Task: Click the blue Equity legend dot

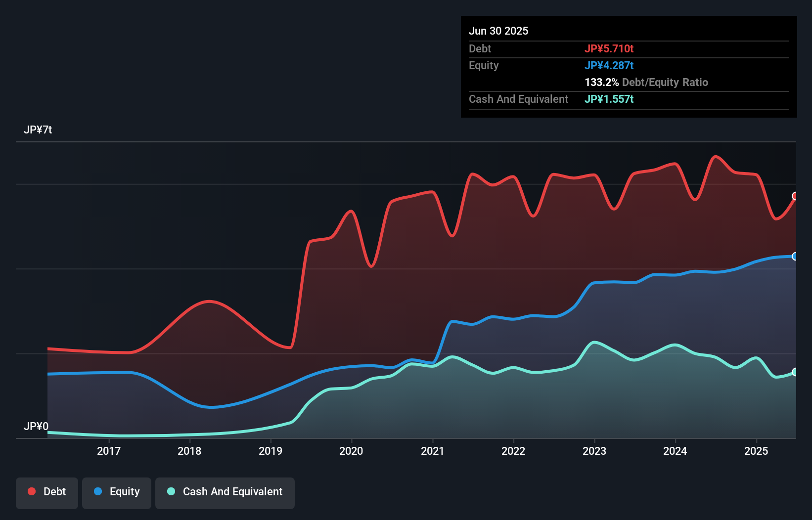Action: [x=98, y=491]
